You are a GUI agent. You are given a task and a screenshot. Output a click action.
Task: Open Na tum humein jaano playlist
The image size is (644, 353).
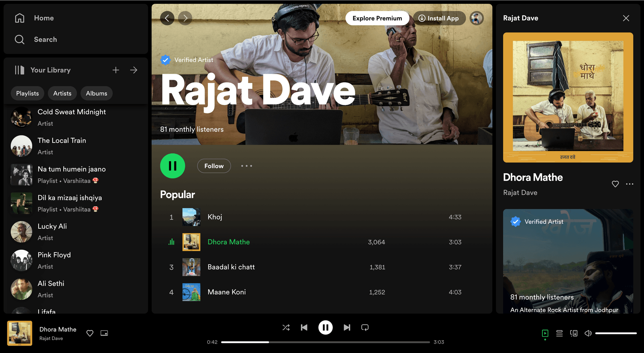[x=76, y=175]
